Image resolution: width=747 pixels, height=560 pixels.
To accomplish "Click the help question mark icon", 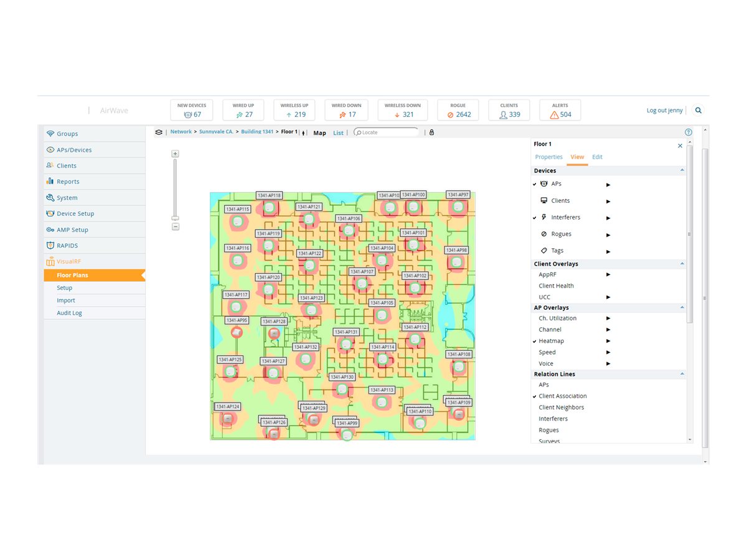I will [688, 133].
